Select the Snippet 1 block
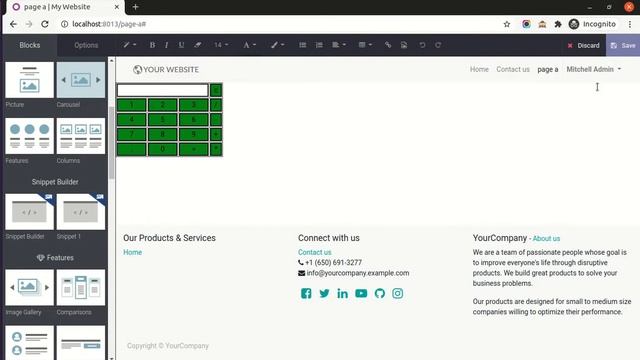The height and width of the screenshot is (360, 640). point(81,212)
